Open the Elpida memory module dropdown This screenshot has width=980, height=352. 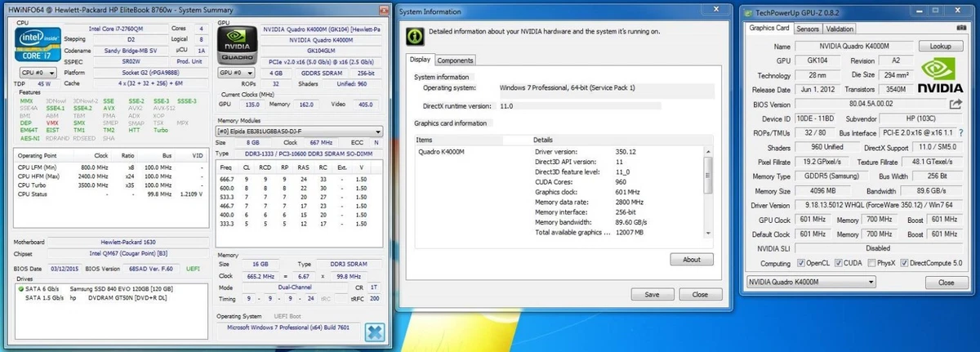click(x=298, y=131)
